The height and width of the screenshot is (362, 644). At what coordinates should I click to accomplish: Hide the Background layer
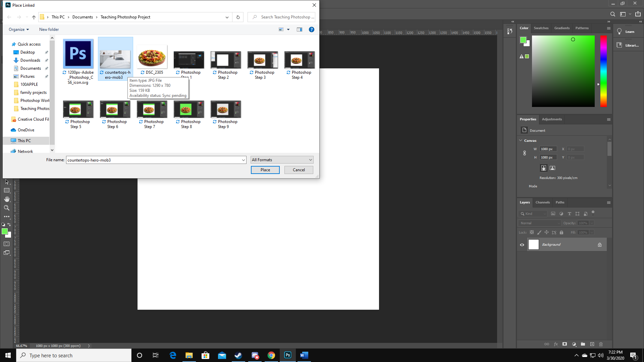pyautogui.click(x=522, y=245)
